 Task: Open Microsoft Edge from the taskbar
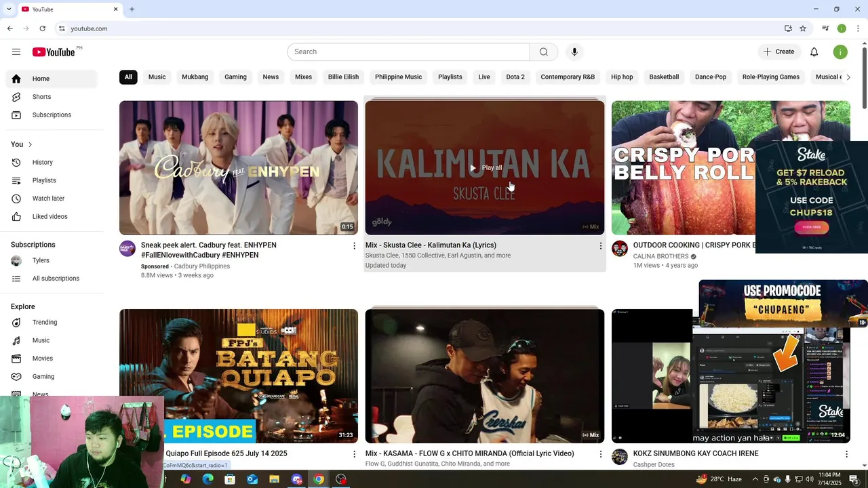208,479
